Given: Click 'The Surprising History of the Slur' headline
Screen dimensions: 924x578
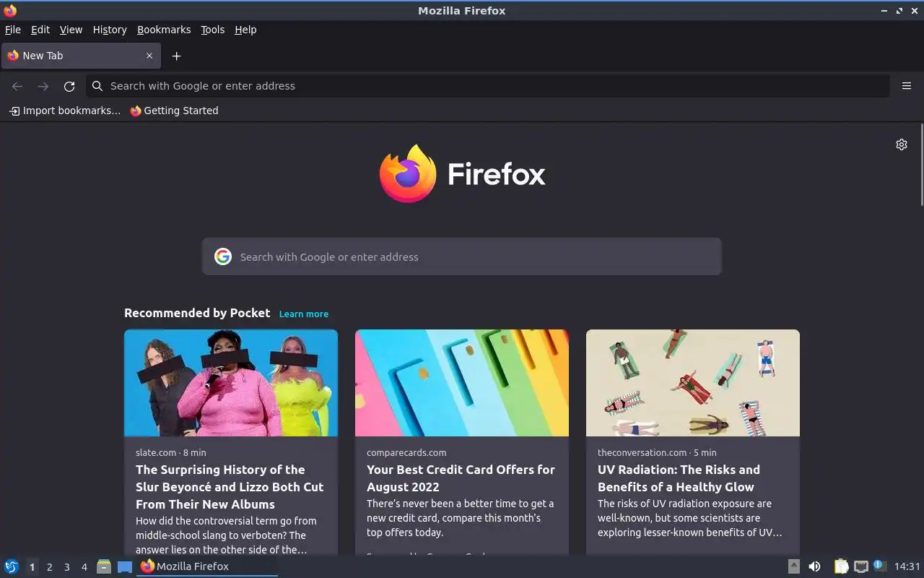Looking at the screenshot, I should tap(230, 487).
